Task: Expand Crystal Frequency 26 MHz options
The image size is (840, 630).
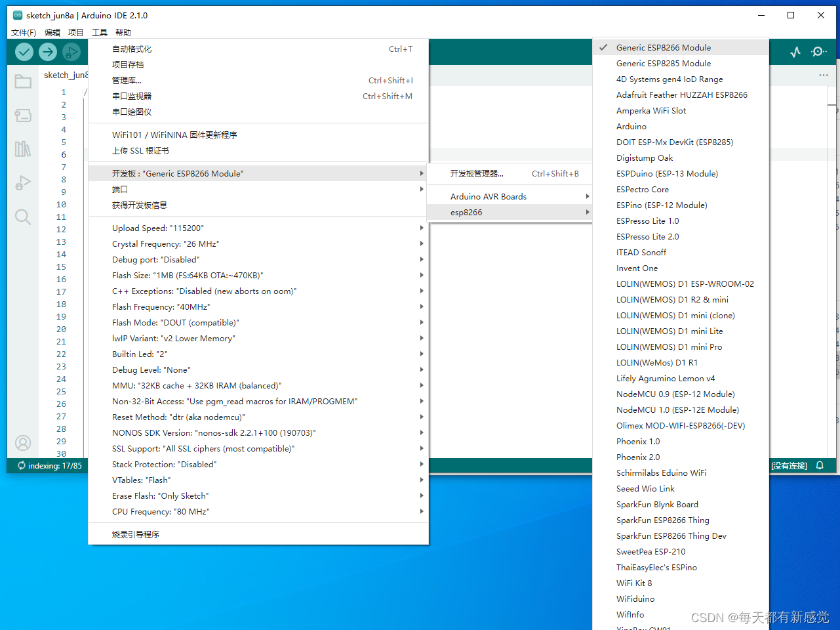Action: tap(258, 243)
